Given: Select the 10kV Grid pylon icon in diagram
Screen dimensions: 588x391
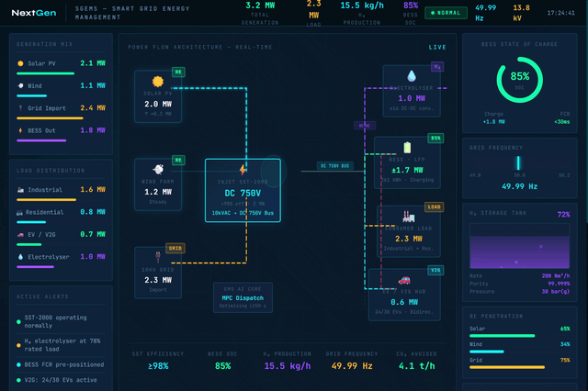Looking at the screenshot, I should coord(158,257).
